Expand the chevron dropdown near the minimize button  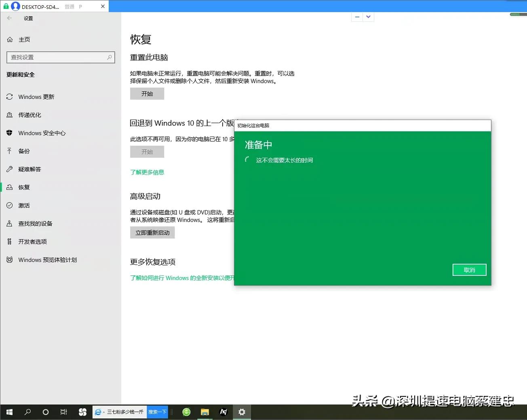pyautogui.click(x=368, y=17)
